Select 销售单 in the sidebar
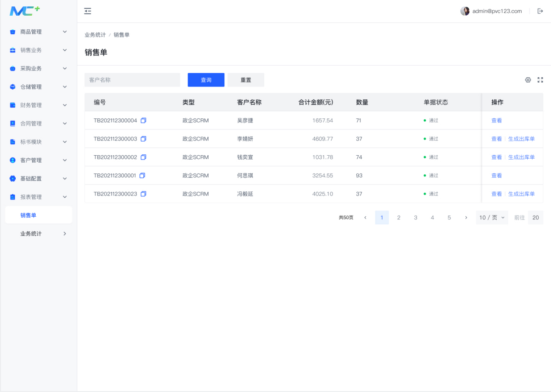The height and width of the screenshot is (392, 551). 39,215
